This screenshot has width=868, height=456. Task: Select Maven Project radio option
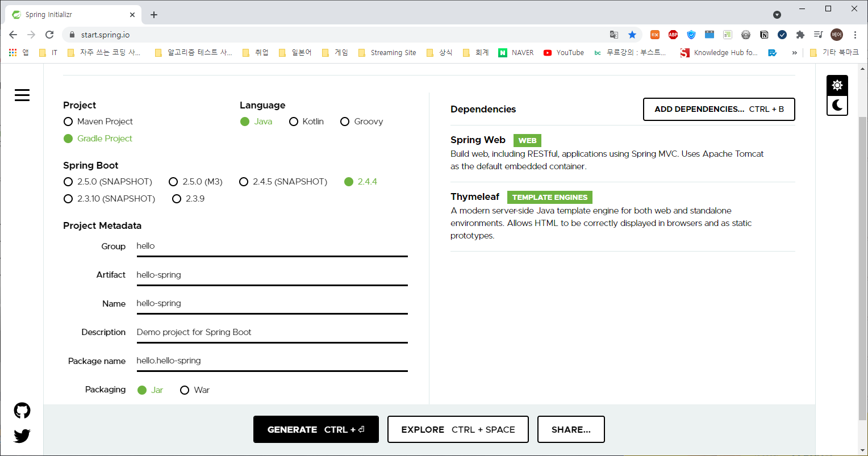(98, 122)
